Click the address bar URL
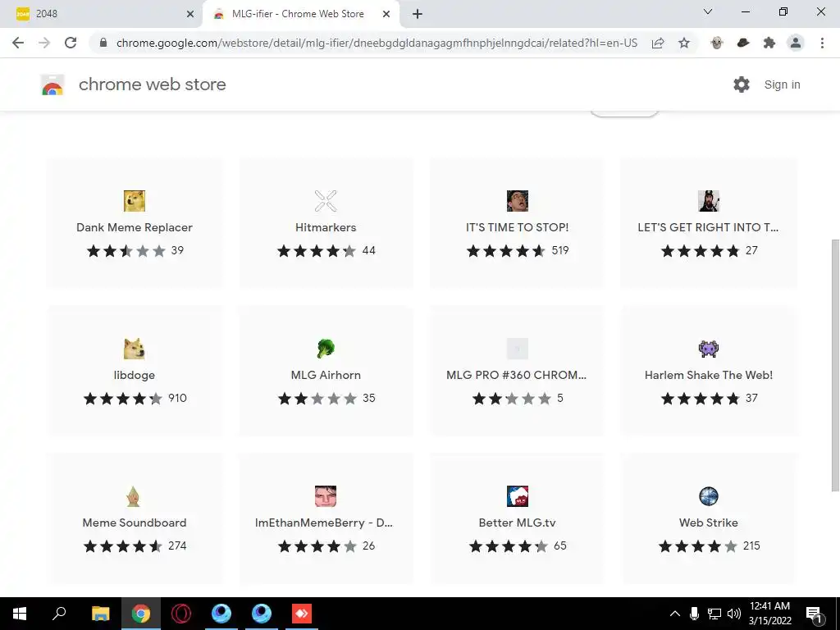The width and height of the screenshot is (840, 630). coord(377,43)
